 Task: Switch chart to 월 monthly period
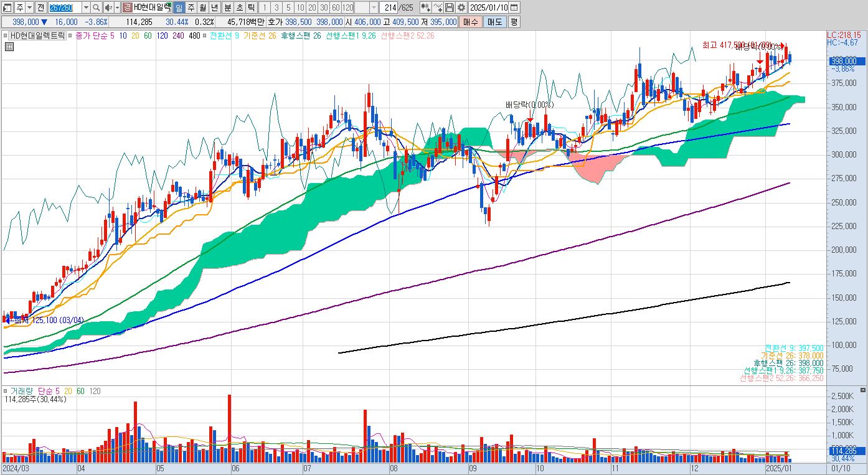click(x=203, y=7)
